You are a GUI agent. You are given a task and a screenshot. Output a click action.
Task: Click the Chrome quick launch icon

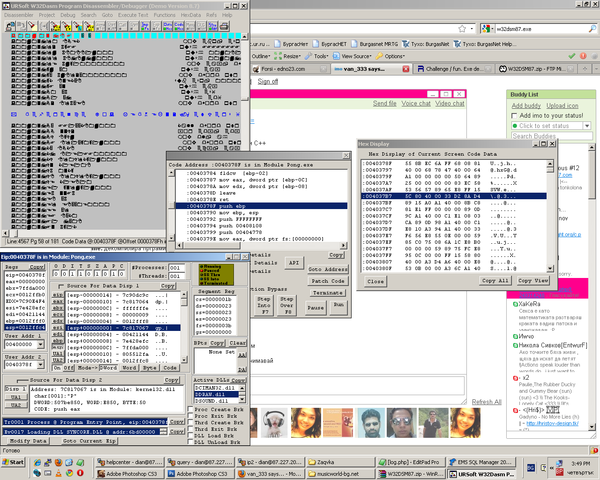[x=69, y=473]
